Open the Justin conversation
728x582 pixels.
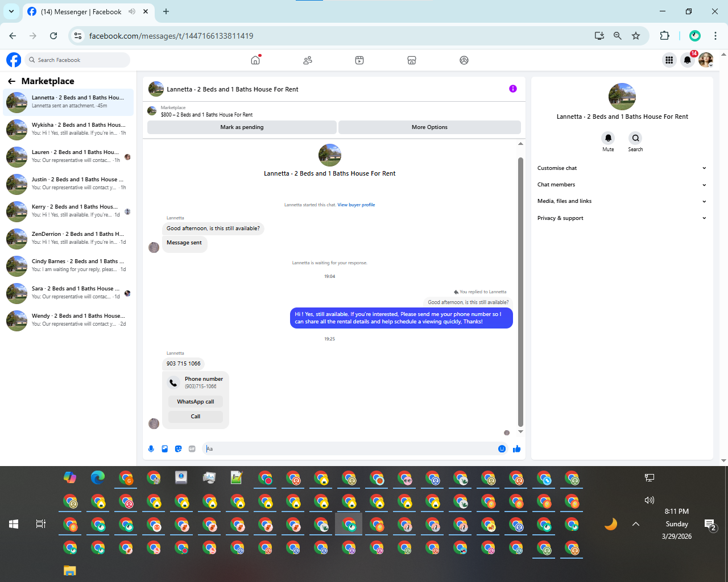pyautogui.click(x=68, y=184)
